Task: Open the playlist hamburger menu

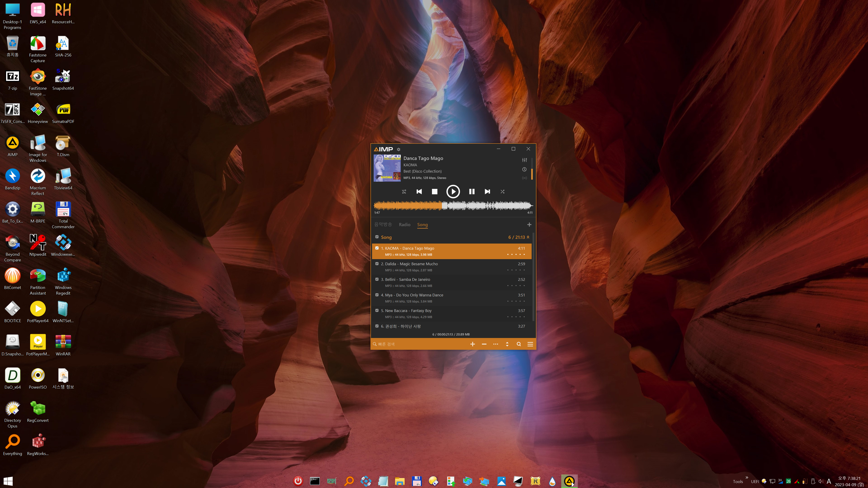Action: tap(530, 344)
